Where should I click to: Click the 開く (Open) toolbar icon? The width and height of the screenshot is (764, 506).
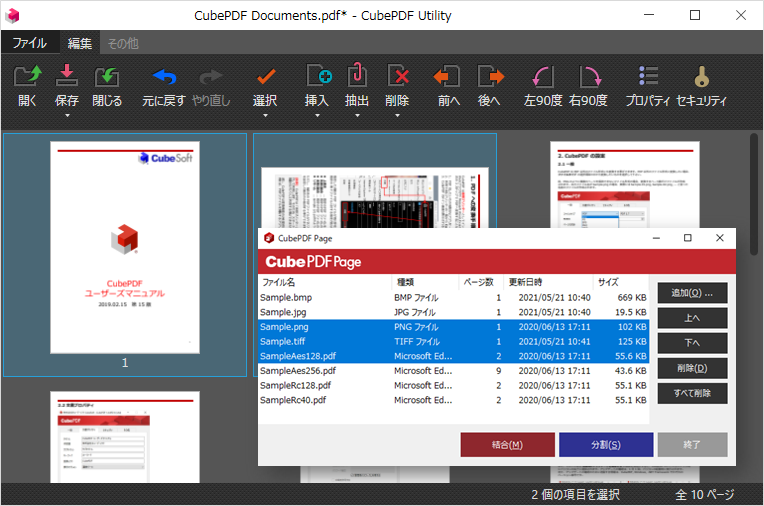coord(27,77)
